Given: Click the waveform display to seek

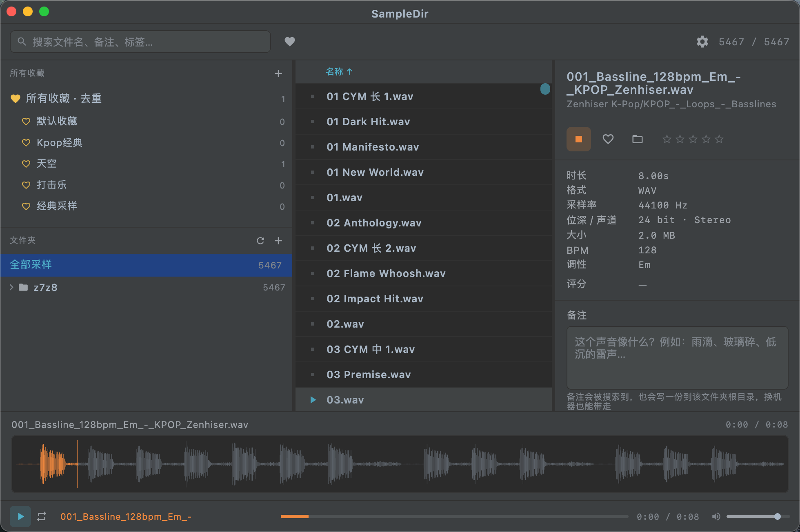Looking at the screenshot, I should click(x=400, y=464).
